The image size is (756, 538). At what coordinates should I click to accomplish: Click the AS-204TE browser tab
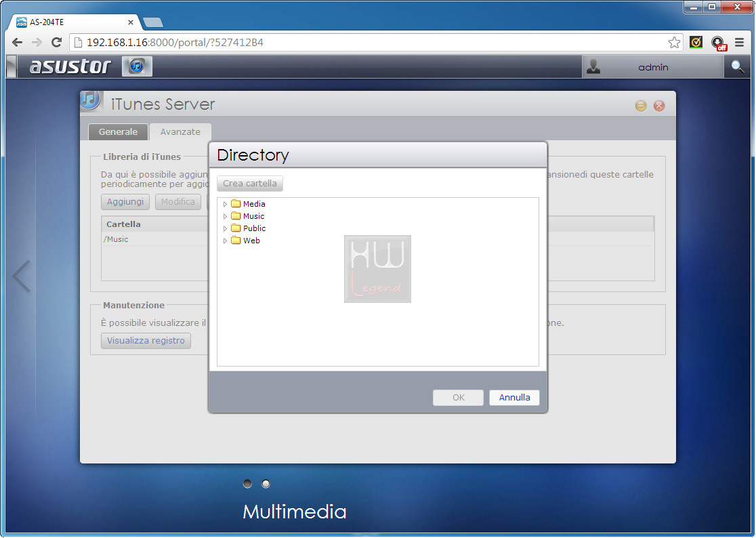(75, 22)
